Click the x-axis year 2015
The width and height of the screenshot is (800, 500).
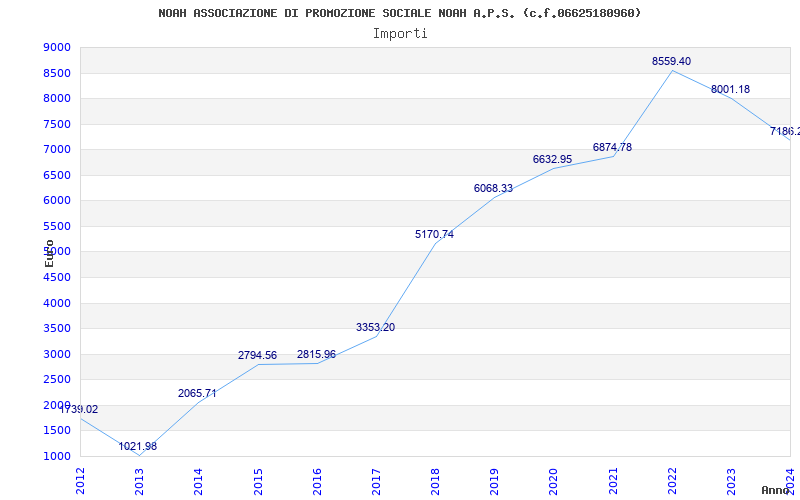258,481
